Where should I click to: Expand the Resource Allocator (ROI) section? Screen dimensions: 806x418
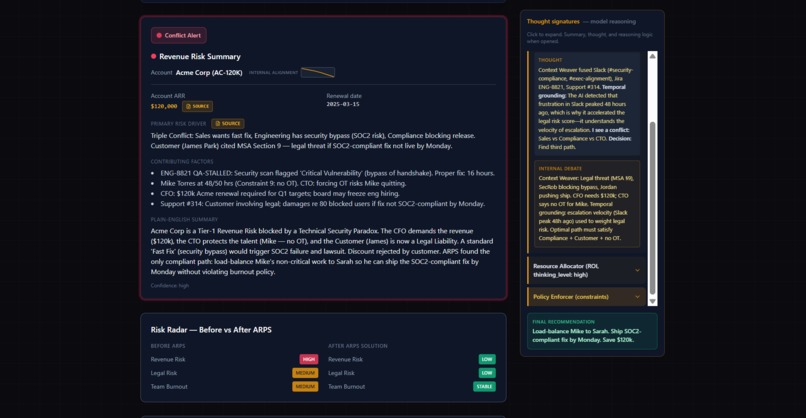pos(587,270)
